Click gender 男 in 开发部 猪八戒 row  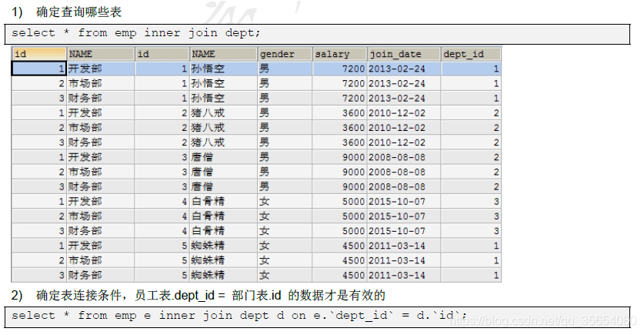click(264, 113)
